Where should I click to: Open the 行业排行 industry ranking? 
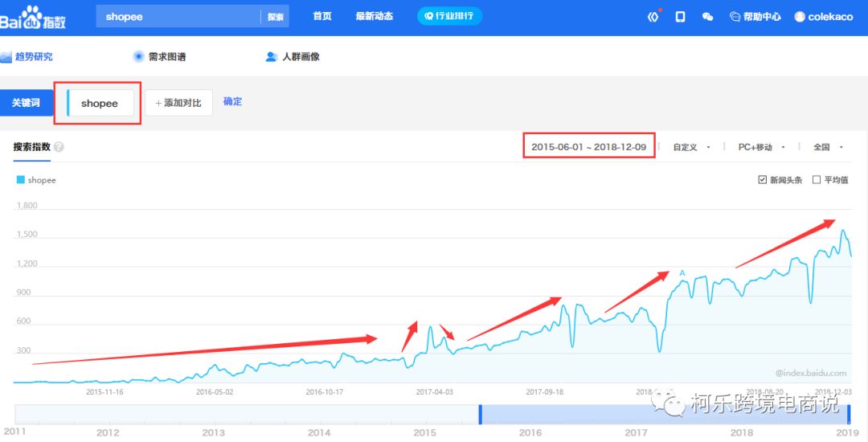coord(449,16)
